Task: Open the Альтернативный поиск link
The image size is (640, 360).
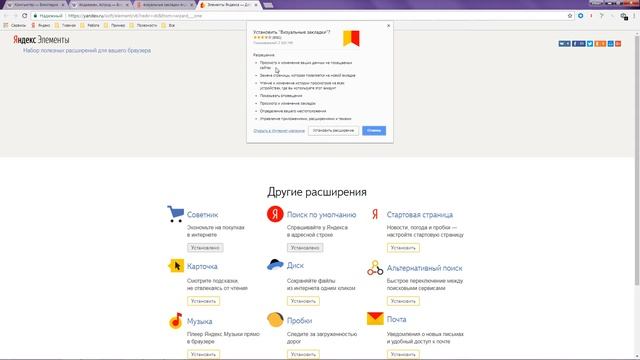Action: 424,268
